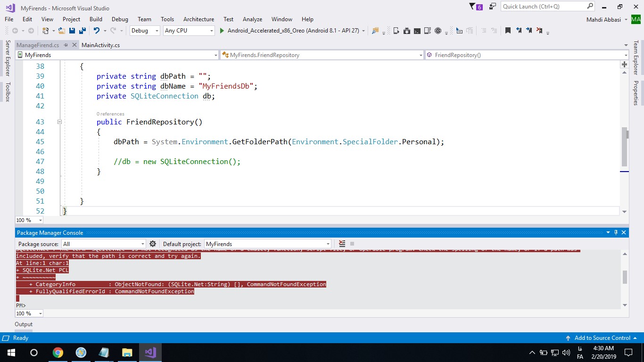
Task: Click the Quick Launch search field
Action: 543,7
